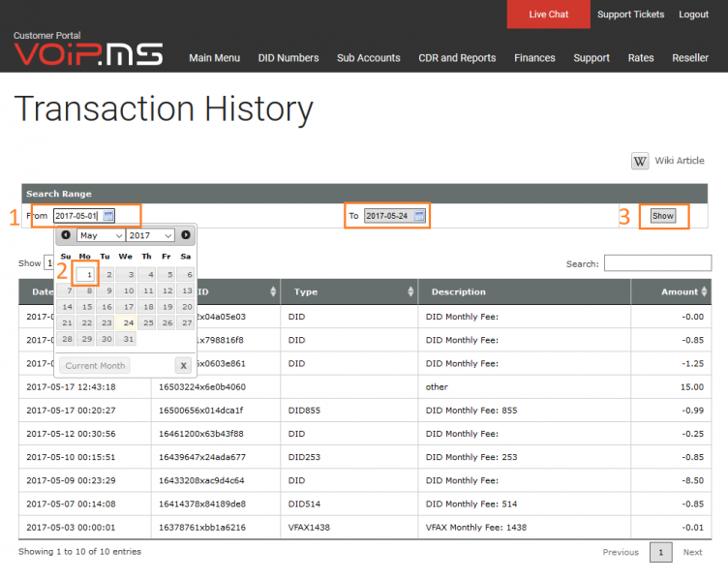Click Current Month button in datepicker
The image size is (728, 580).
pos(95,365)
